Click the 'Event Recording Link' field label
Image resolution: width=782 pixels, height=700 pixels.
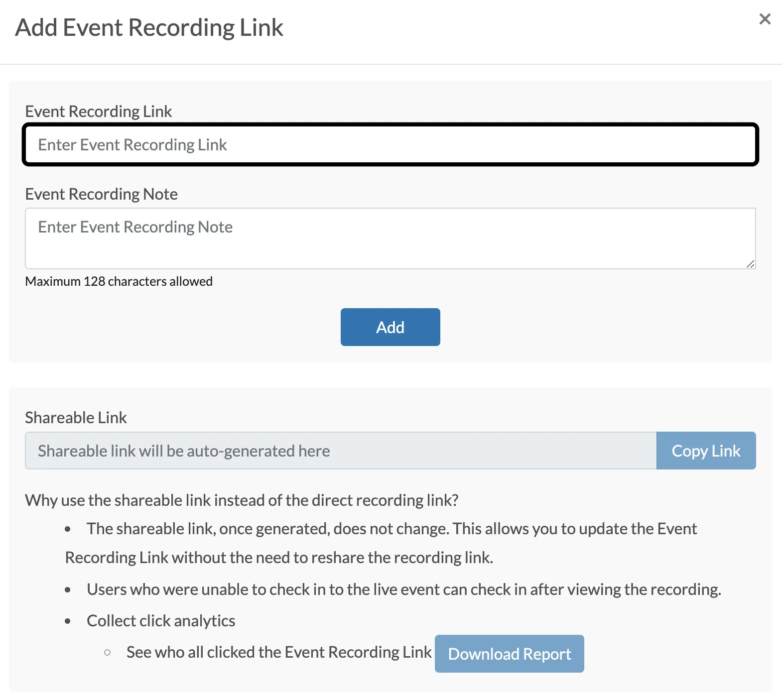(99, 112)
